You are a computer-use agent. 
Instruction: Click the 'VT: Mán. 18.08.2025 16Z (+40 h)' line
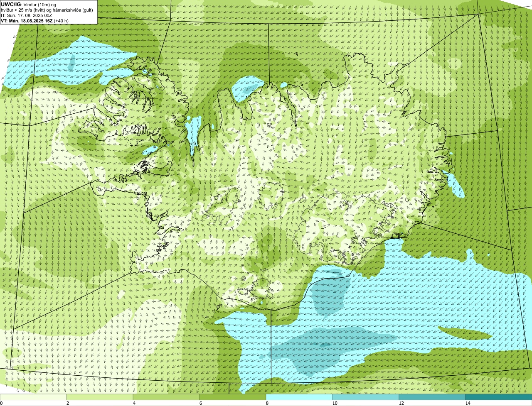(35, 20)
